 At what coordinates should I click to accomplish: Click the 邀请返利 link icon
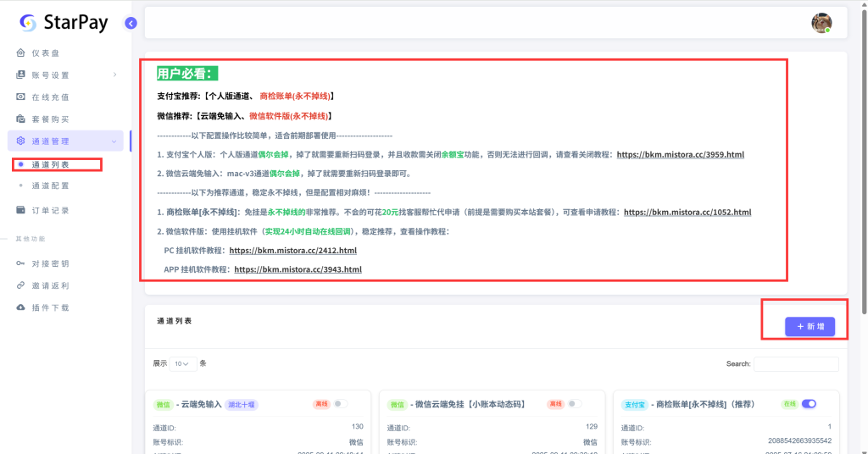[20, 285]
